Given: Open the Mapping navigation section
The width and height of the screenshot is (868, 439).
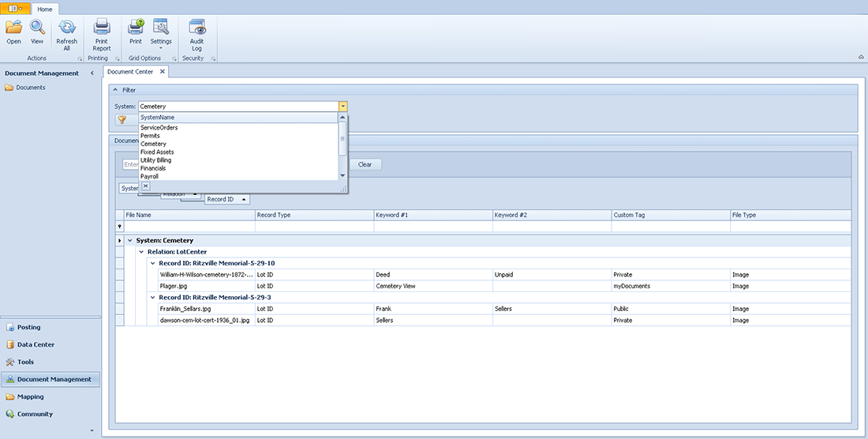Looking at the screenshot, I should [51, 396].
